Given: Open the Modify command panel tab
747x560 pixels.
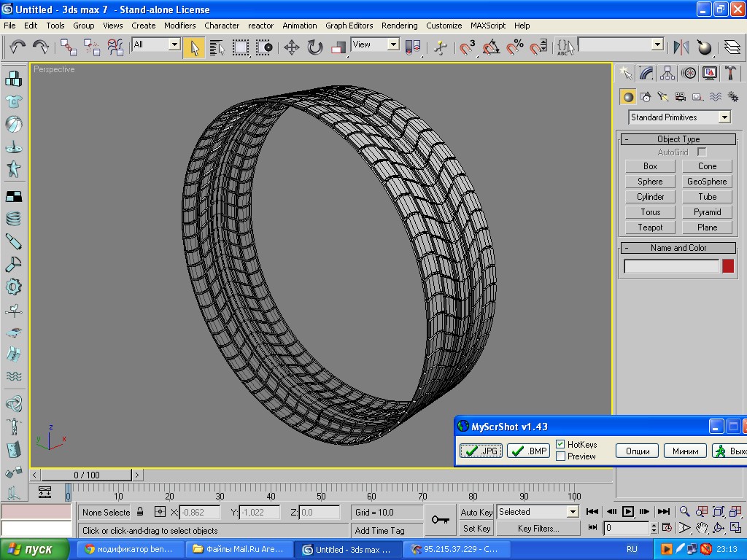Looking at the screenshot, I should point(646,73).
